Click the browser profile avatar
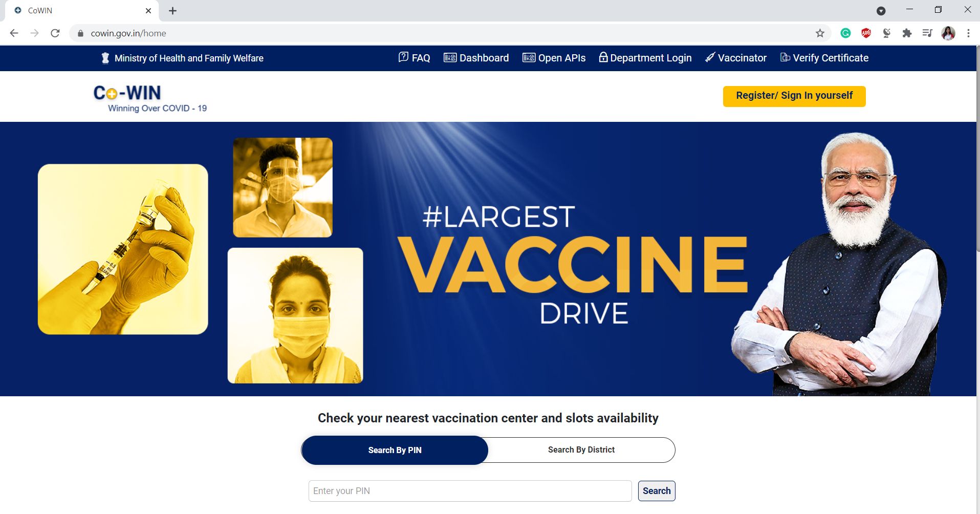 948,33
